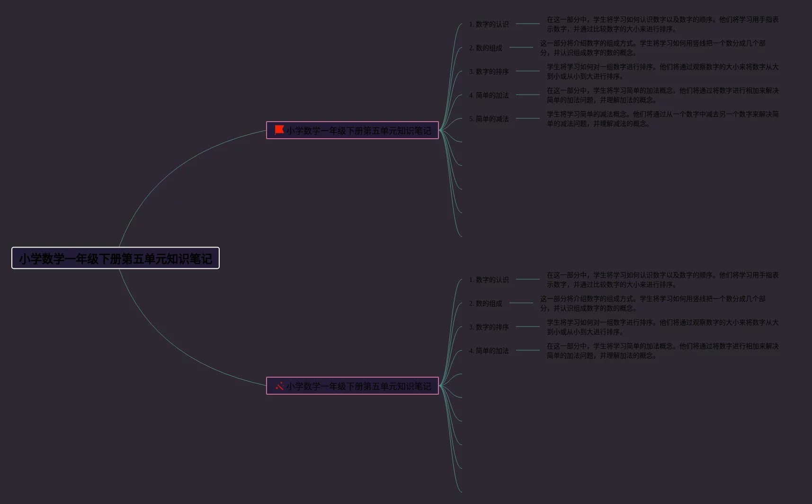Pick '3. 数字的排序' under the wand-marked branch

click(x=489, y=327)
